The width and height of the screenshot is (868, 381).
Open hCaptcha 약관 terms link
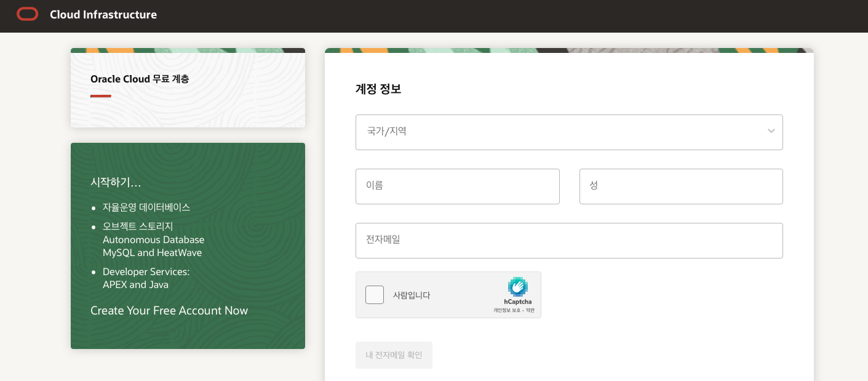[530, 310]
